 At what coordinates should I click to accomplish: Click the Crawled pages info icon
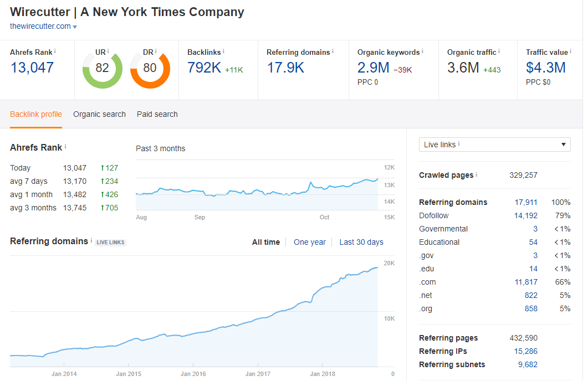[477, 174]
